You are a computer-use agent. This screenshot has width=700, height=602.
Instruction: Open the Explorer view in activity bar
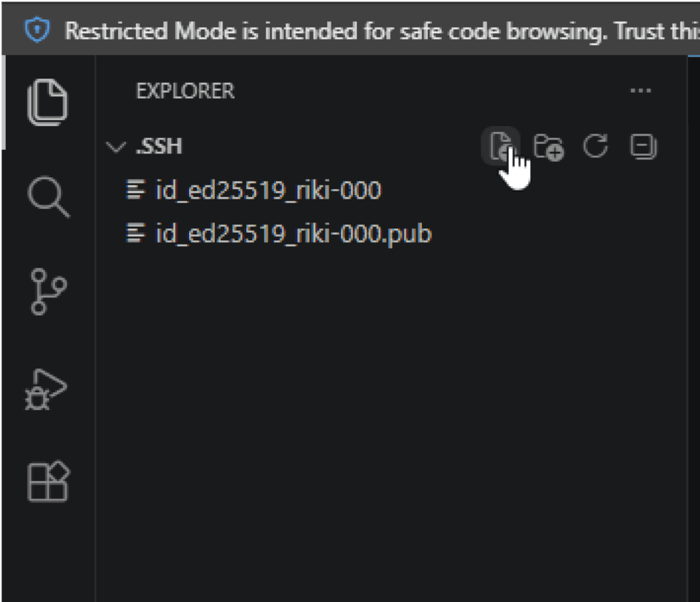[x=47, y=102]
